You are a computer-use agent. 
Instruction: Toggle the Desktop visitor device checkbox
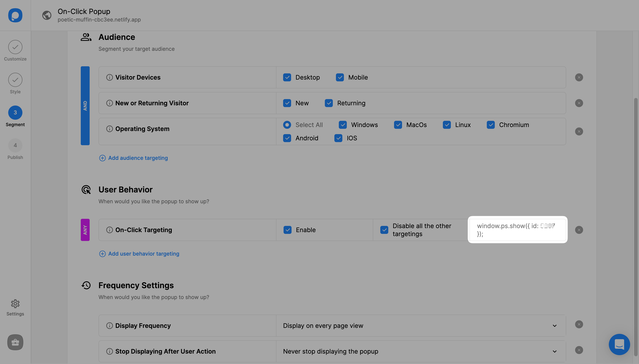point(287,77)
